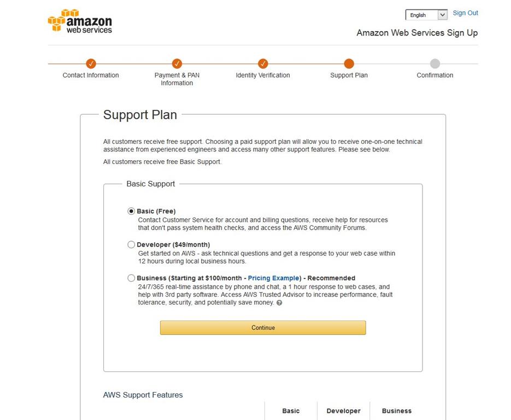The image size is (511, 420).
Task: Open the Pricing Example link
Action: click(x=273, y=278)
